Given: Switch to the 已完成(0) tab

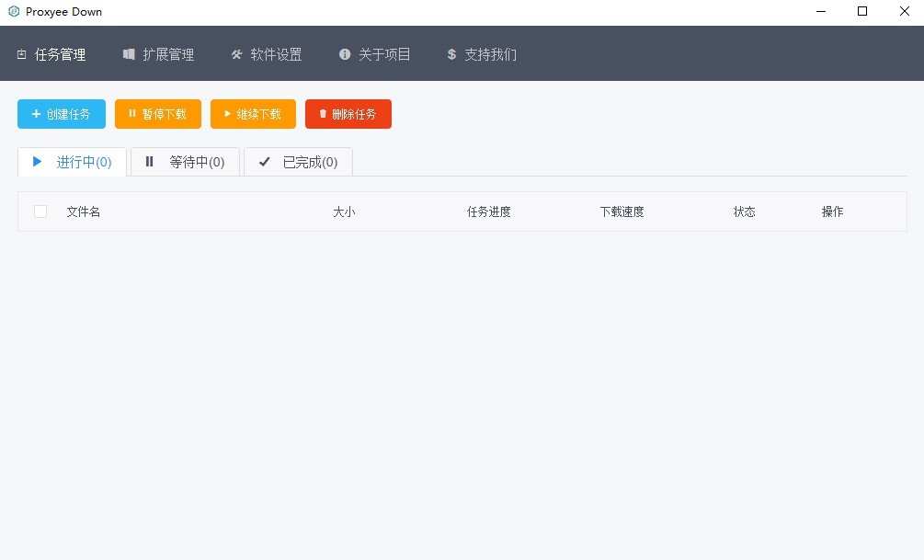Looking at the screenshot, I should point(298,162).
